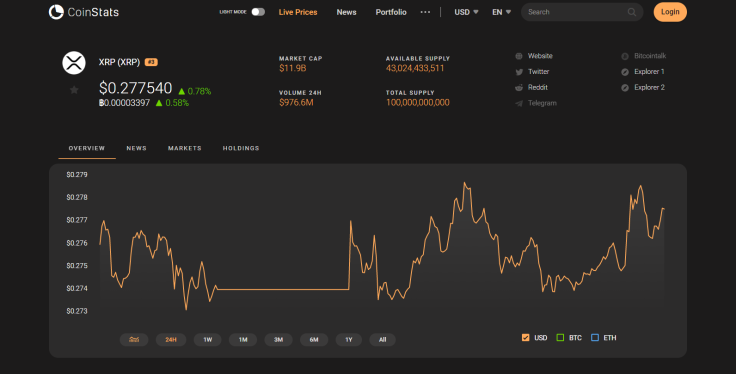This screenshot has height=374, width=736.
Task: Select the chart-type icon button
Action: [x=134, y=339]
